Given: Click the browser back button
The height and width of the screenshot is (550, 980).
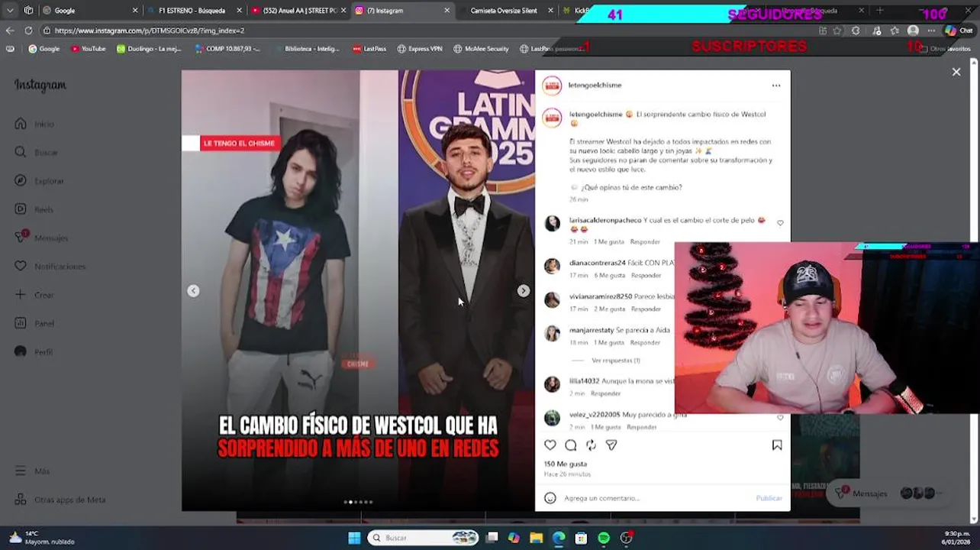Looking at the screenshot, I should pyautogui.click(x=10, y=31).
